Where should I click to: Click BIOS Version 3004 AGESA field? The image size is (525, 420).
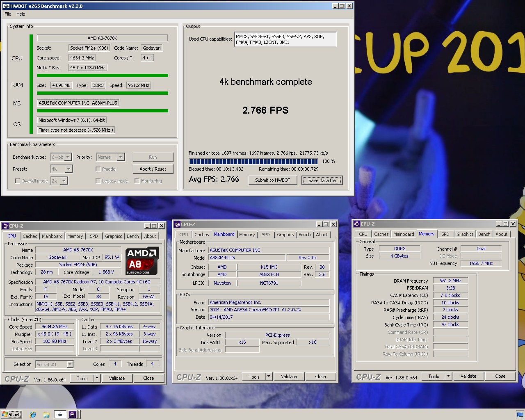pos(269,310)
